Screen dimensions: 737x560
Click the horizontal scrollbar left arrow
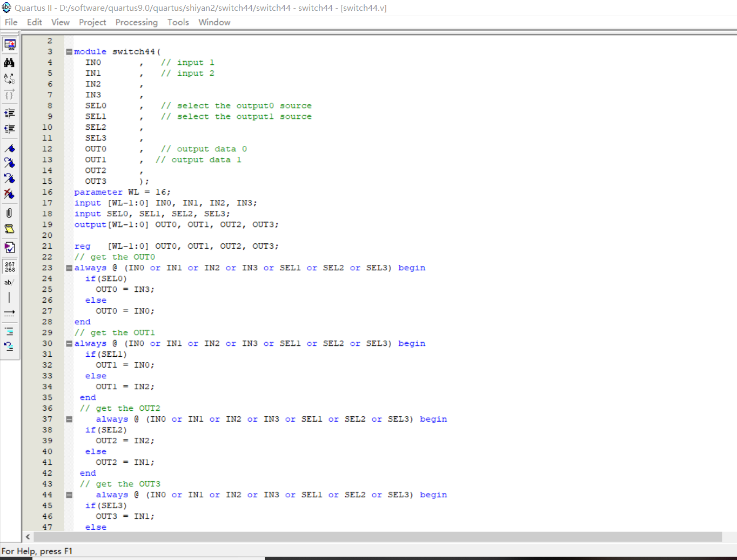click(x=28, y=537)
